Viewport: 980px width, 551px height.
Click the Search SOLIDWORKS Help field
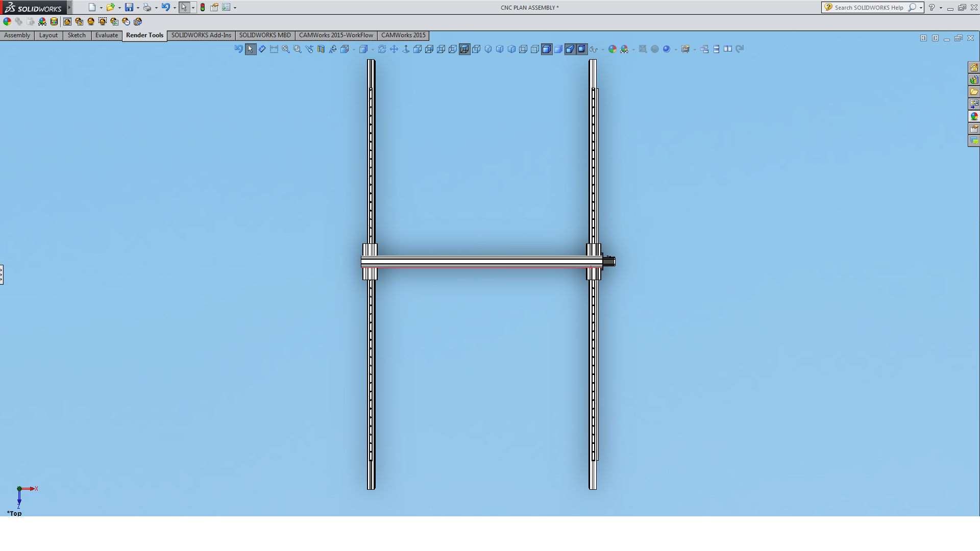[869, 8]
